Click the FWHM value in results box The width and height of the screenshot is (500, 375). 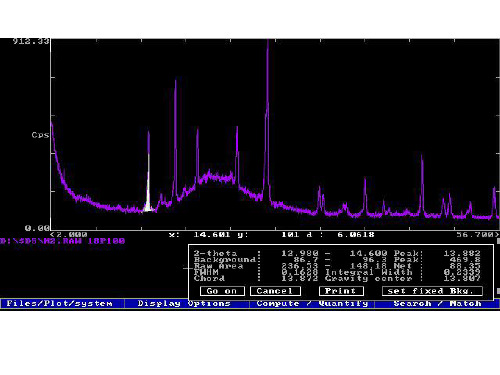[300, 272]
